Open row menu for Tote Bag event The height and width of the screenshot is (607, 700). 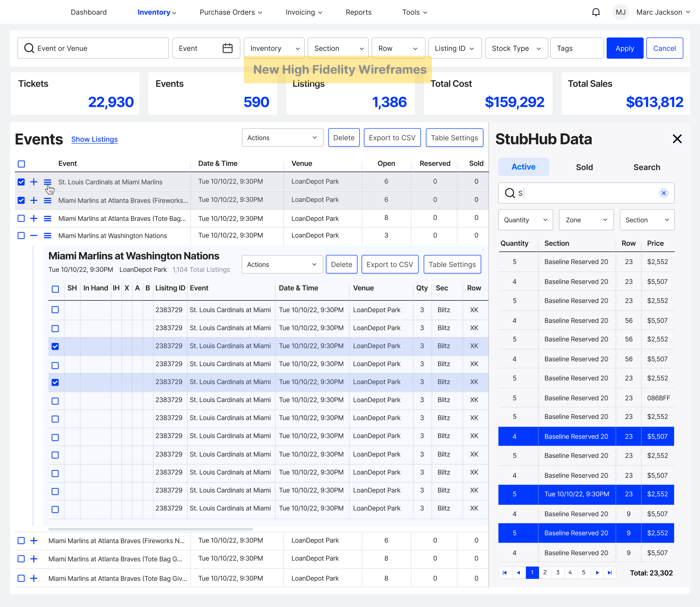(47, 219)
